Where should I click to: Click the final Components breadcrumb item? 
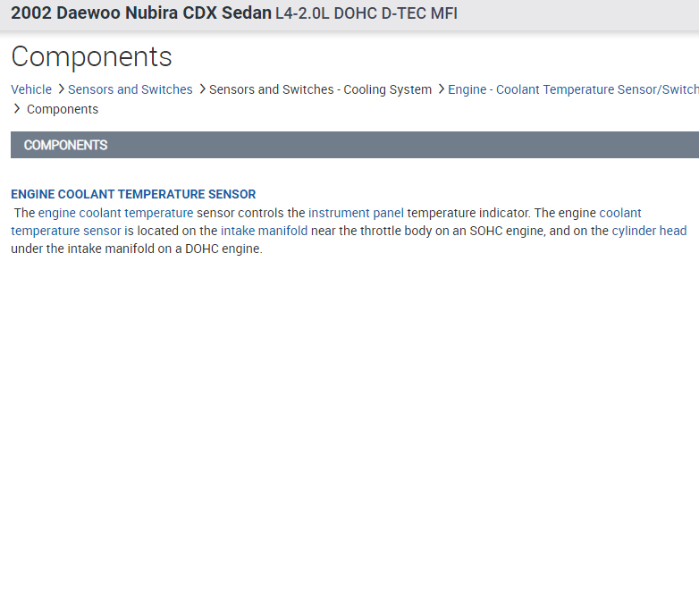click(63, 109)
